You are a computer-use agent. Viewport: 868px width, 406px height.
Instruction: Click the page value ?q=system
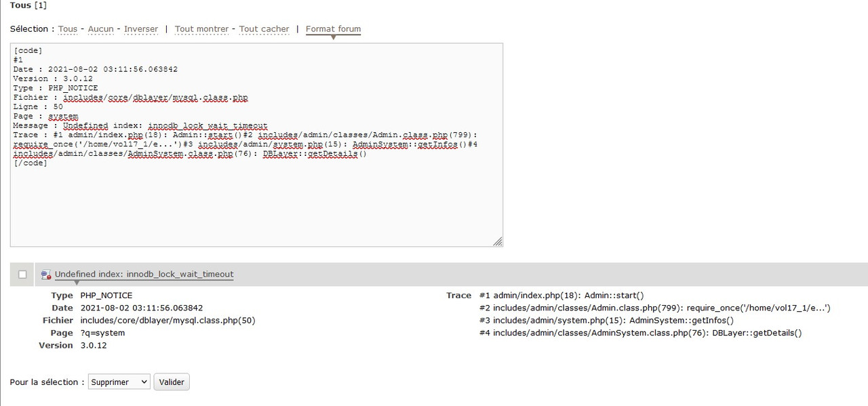tap(103, 333)
